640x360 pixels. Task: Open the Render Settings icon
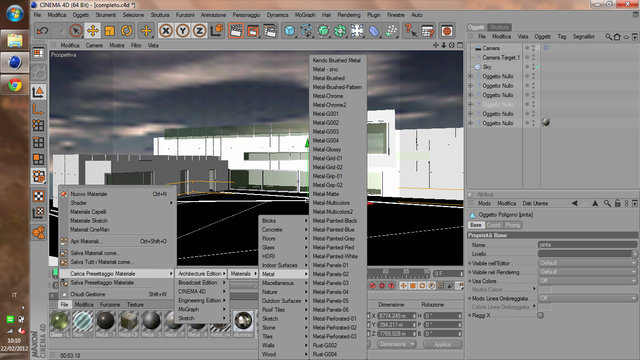(270, 31)
